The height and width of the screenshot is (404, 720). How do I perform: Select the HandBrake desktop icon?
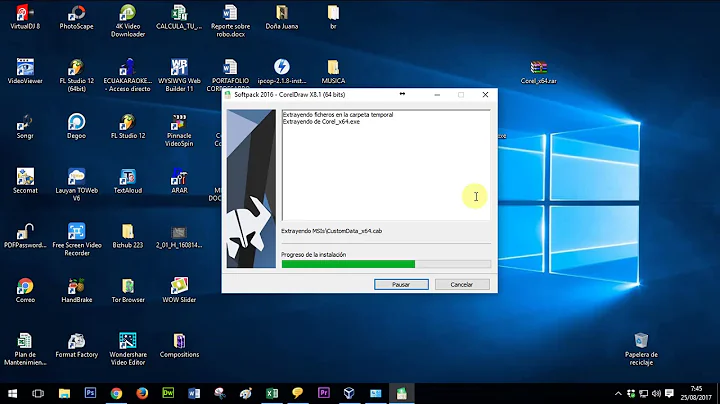coord(77,290)
